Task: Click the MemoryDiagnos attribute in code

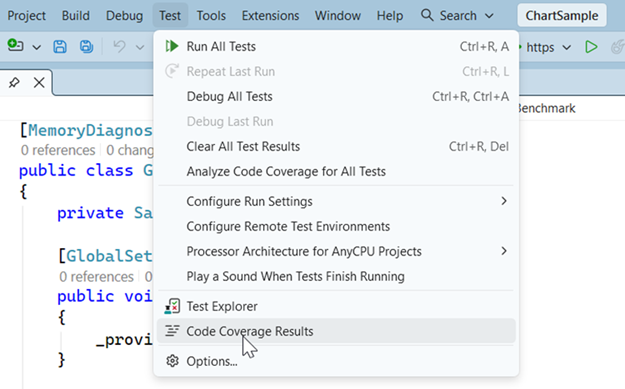Action: 90,130
